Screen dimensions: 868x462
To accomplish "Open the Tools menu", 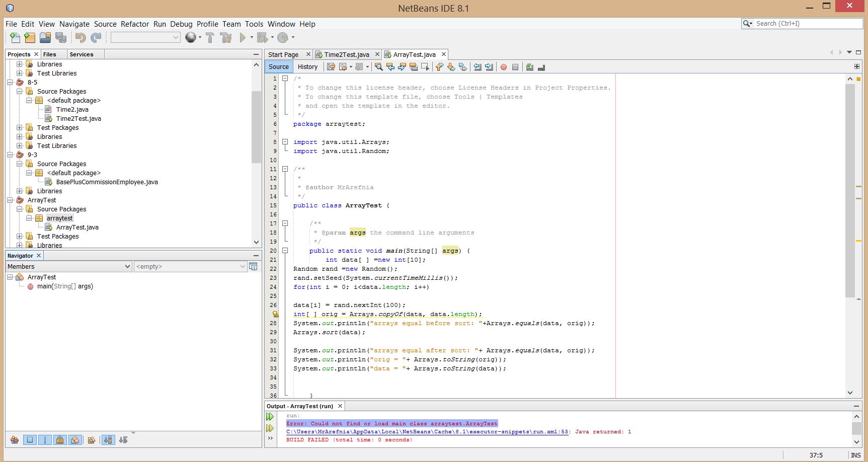I will point(254,24).
